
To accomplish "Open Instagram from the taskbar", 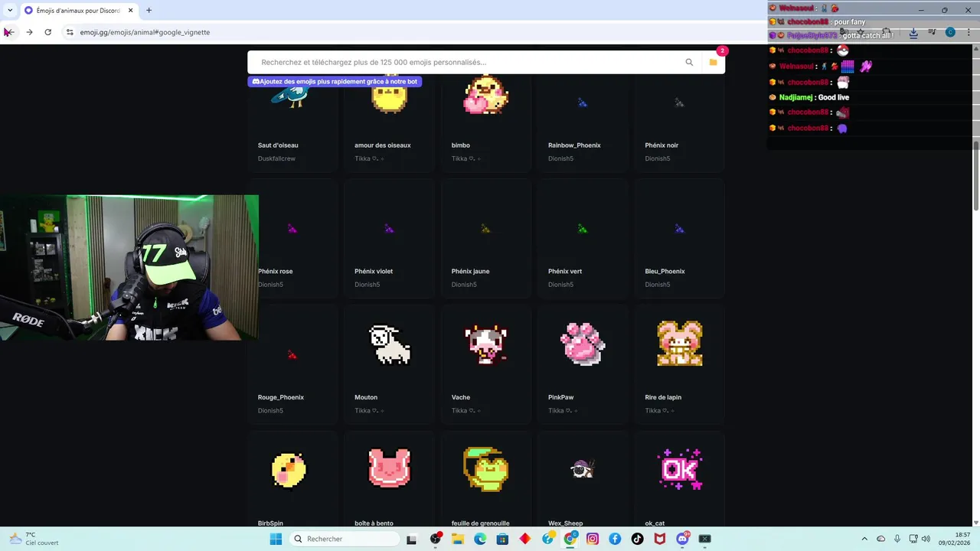I will click(x=593, y=539).
